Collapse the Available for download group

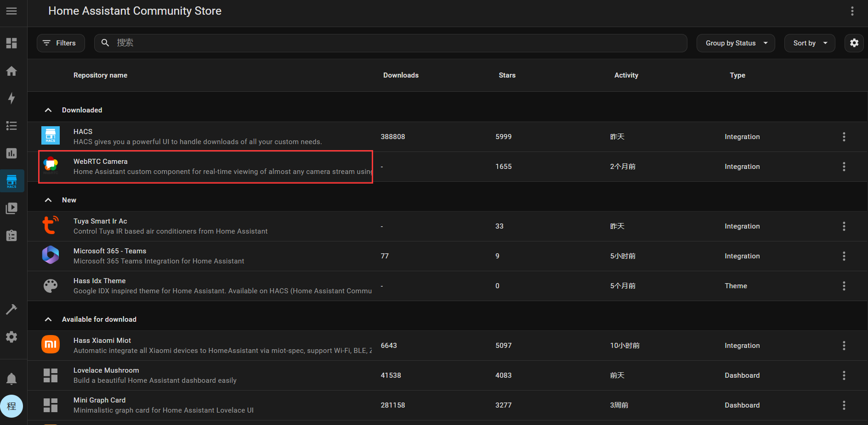click(48, 319)
